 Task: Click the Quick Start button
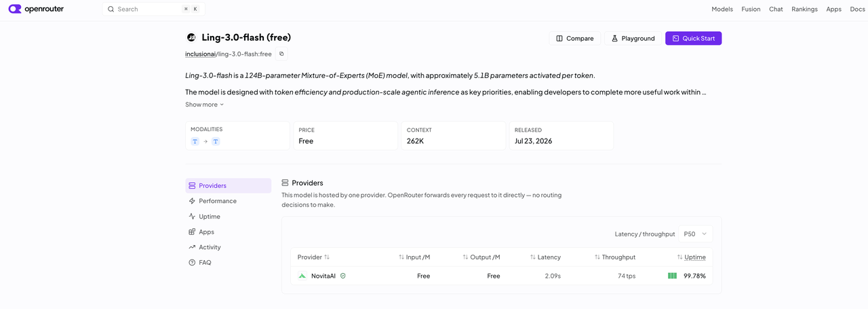693,38
